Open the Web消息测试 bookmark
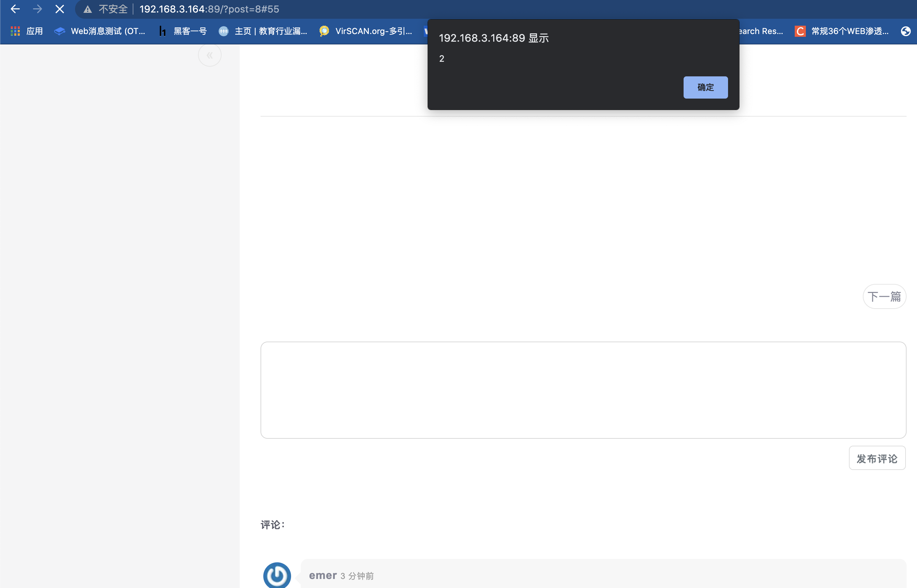The width and height of the screenshot is (917, 588). pos(100,31)
